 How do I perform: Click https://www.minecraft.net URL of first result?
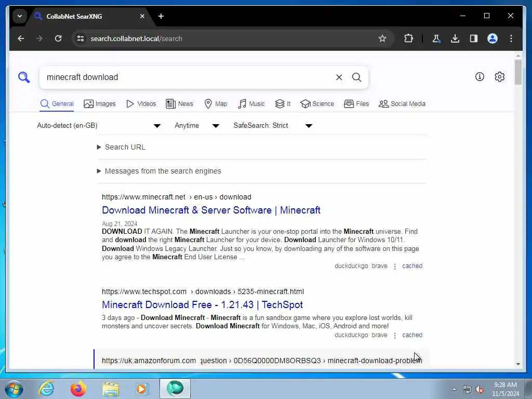tap(143, 197)
